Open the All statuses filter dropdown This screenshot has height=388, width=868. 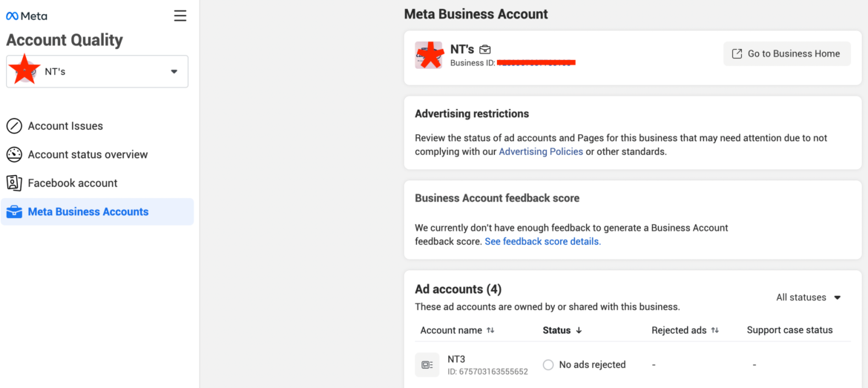tap(808, 297)
